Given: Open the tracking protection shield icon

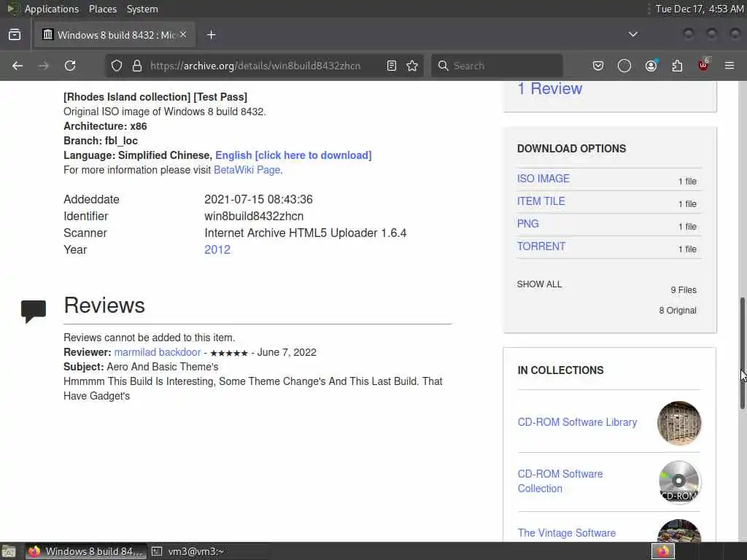Looking at the screenshot, I should click(x=117, y=66).
